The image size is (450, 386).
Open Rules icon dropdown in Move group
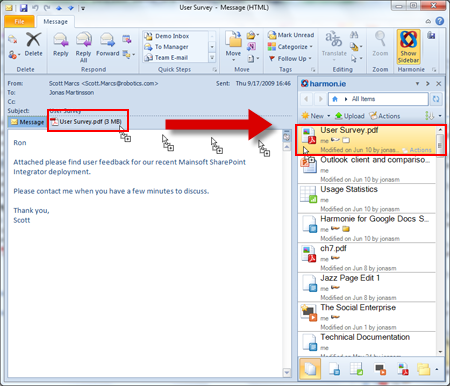253,35
